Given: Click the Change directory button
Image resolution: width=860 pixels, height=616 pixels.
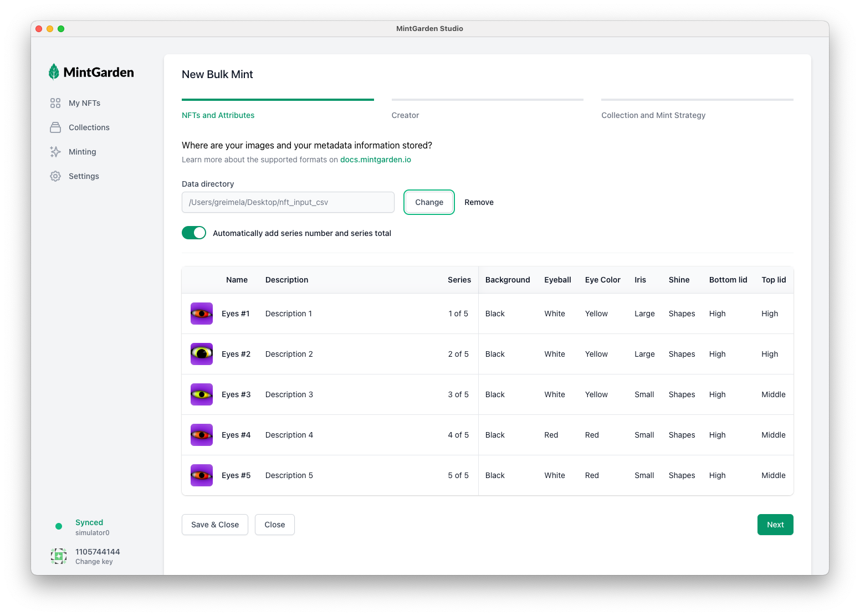Looking at the screenshot, I should [x=429, y=202].
